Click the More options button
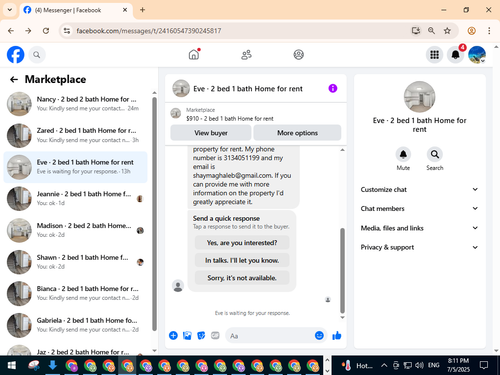This screenshot has width=500, height=375. point(297,133)
